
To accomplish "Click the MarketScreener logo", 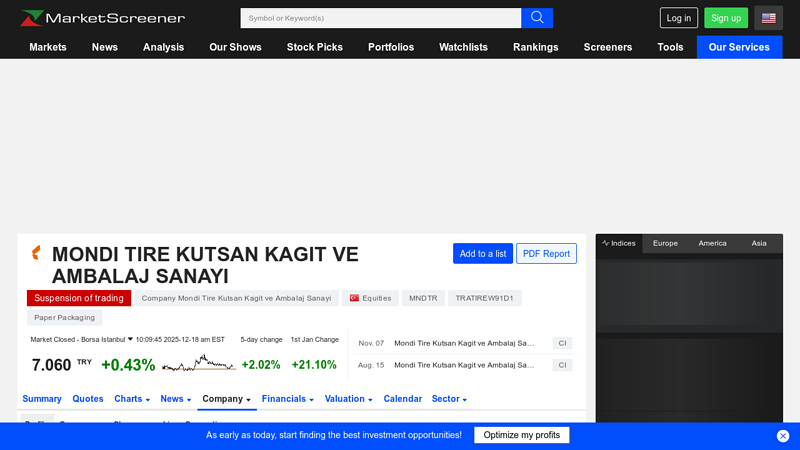I will point(103,18).
